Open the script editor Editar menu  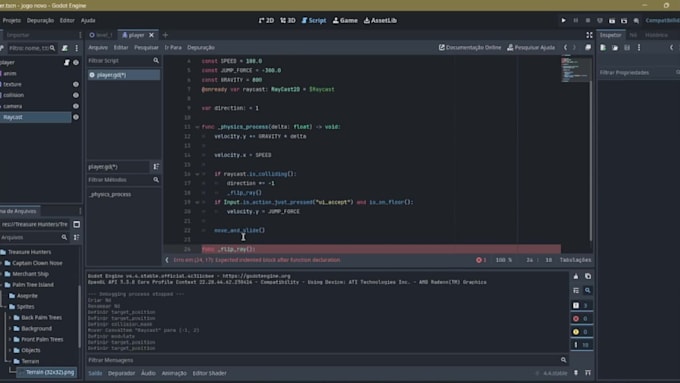click(x=121, y=48)
